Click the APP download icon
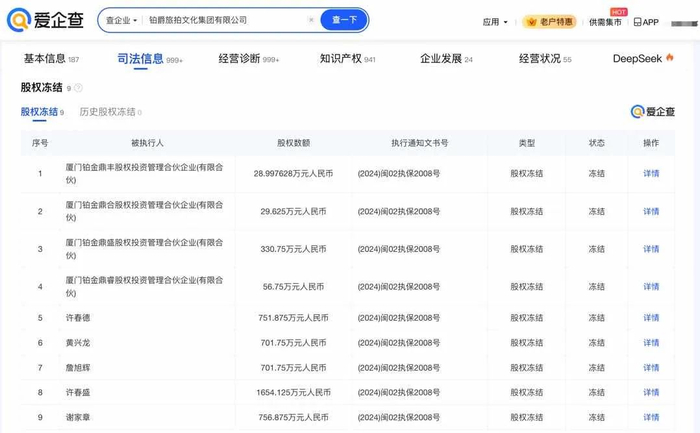The image size is (700, 433). click(646, 22)
